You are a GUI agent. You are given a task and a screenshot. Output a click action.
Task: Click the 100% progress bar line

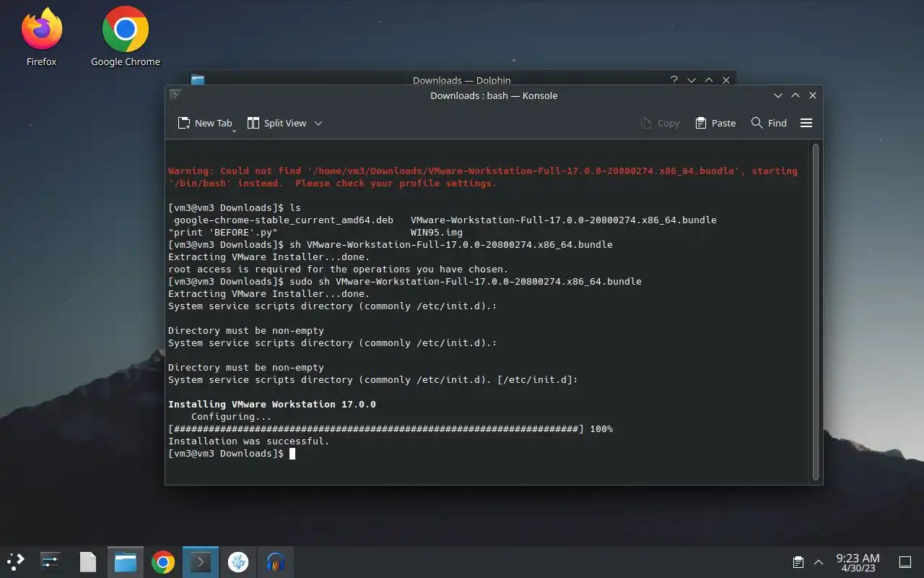click(390, 429)
